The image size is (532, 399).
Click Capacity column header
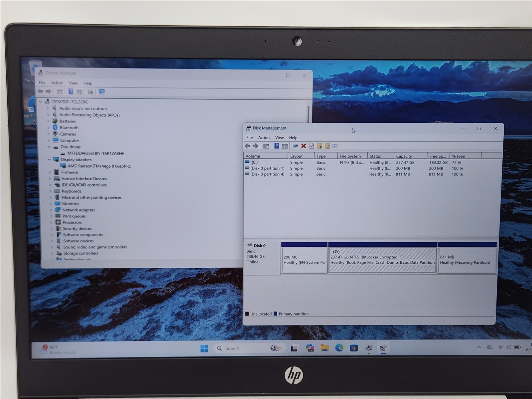[410, 156]
